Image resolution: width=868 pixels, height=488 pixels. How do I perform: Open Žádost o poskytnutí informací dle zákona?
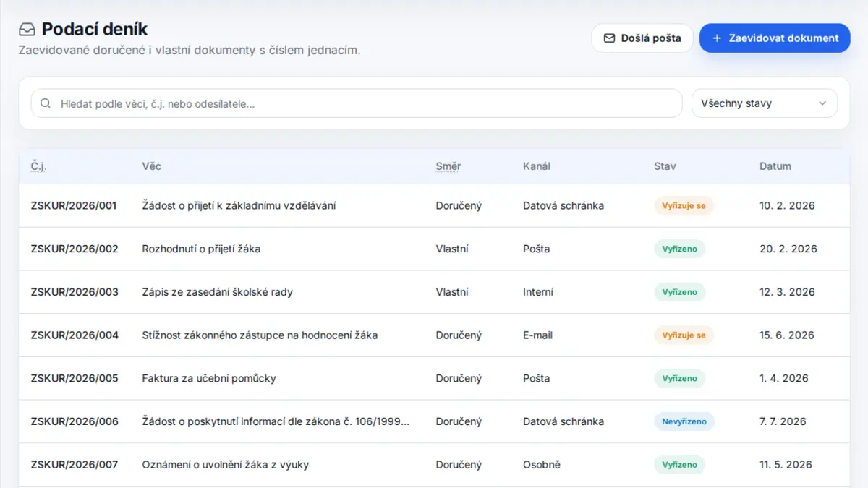[276, 421]
